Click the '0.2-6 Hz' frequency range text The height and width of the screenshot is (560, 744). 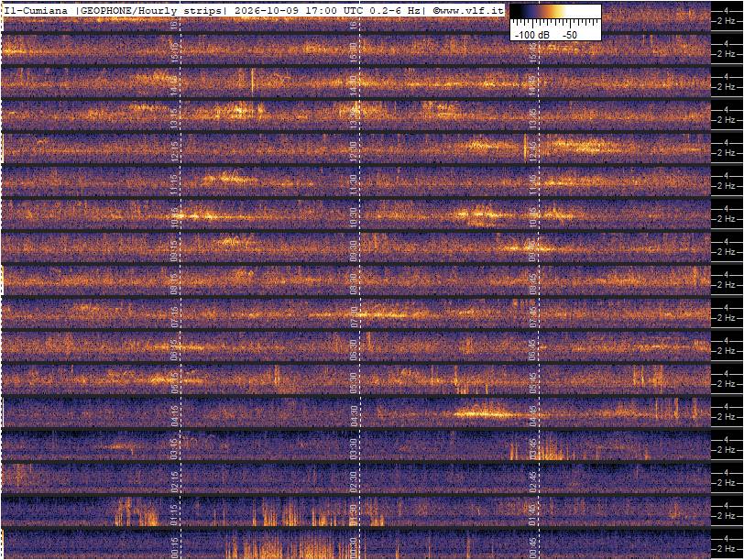(394, 11)
